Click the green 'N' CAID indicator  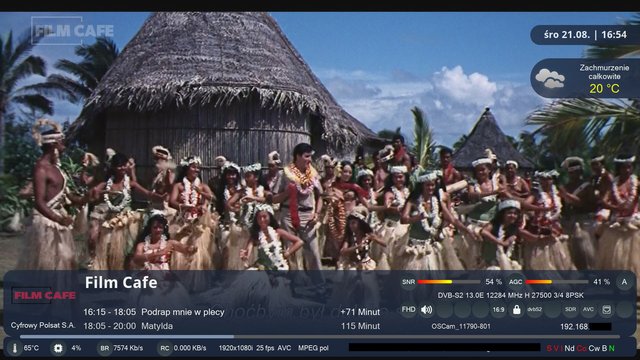611,348
